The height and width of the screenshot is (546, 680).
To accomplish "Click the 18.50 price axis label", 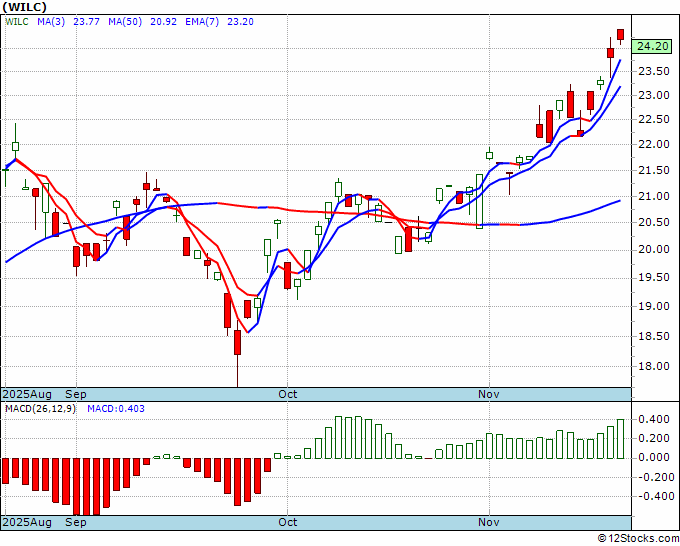I will [654, 337].
